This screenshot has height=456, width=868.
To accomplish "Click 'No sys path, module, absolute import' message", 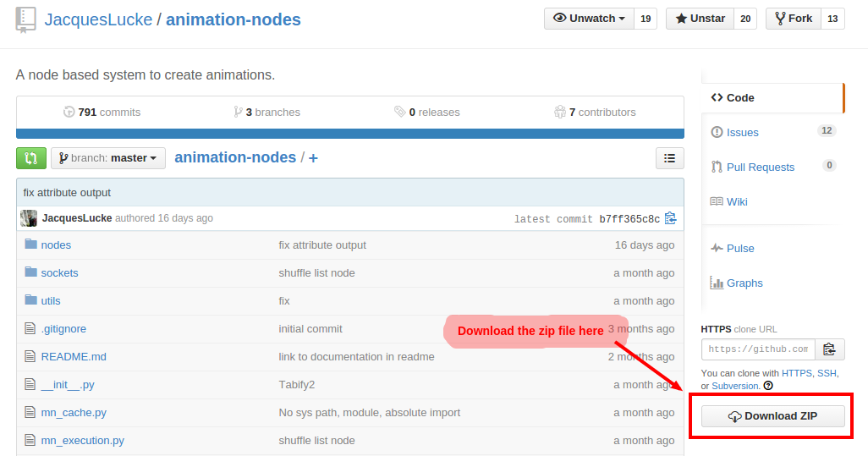I will (x=369, y=413).
